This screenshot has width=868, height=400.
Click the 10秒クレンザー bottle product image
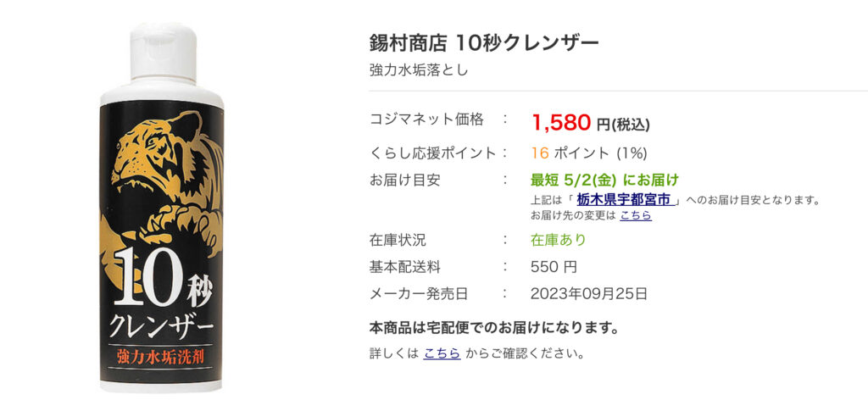(162, 208)
